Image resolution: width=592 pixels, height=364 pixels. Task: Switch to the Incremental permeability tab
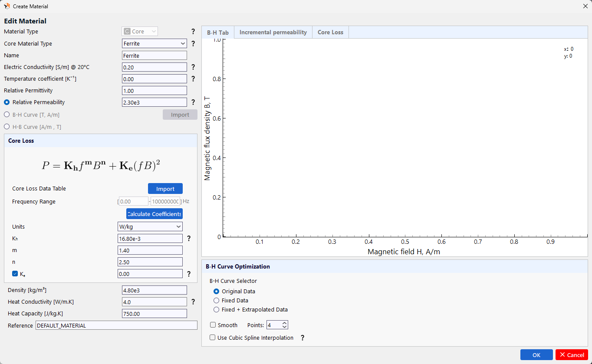273,32
